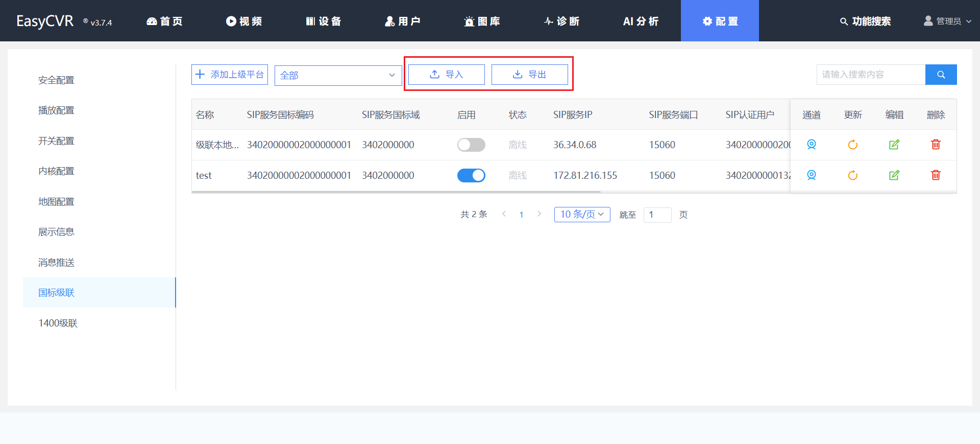
Task: Click the horizontal scrollbar under the table
Action: (x=396, y=192)
